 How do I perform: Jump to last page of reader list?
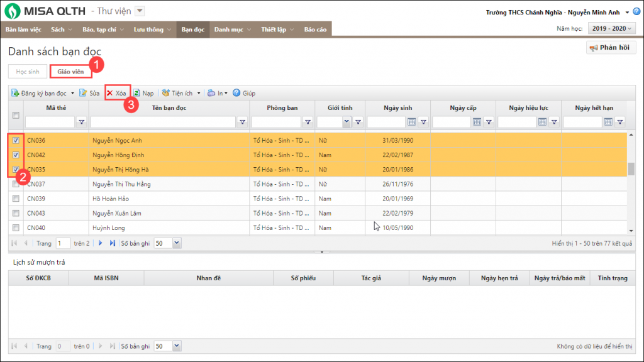point(113,243)
